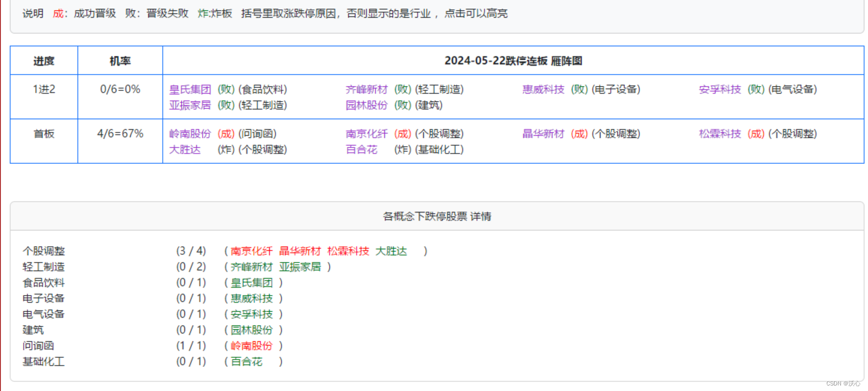Click the 食品饮料 concept label
Image resolution: width=868 pixels, height=391 pixels.
point(44,283)
